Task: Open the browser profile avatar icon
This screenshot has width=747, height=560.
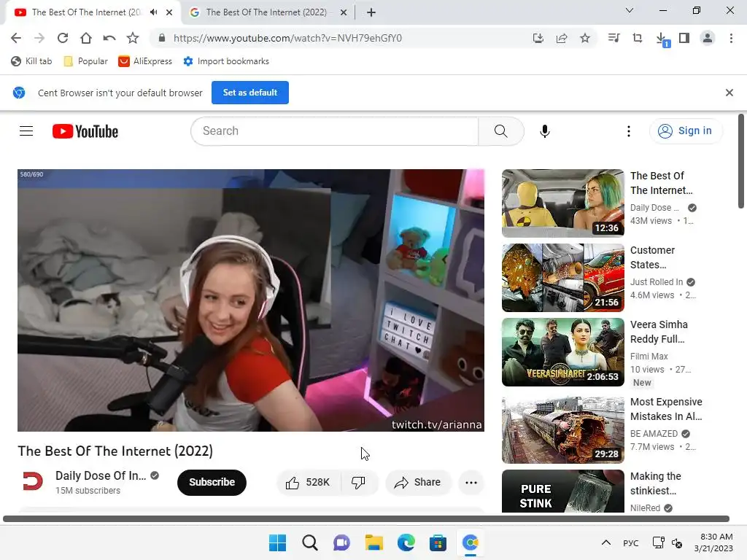Action: [x=708, y=38]
